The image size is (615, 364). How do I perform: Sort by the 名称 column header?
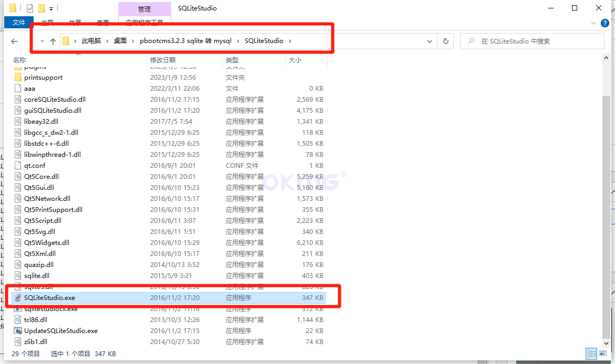19,60
